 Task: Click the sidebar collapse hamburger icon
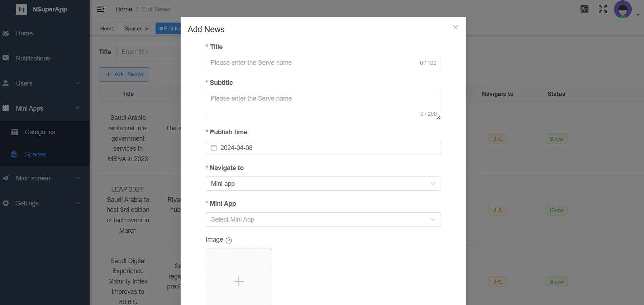tap(101, 9)
